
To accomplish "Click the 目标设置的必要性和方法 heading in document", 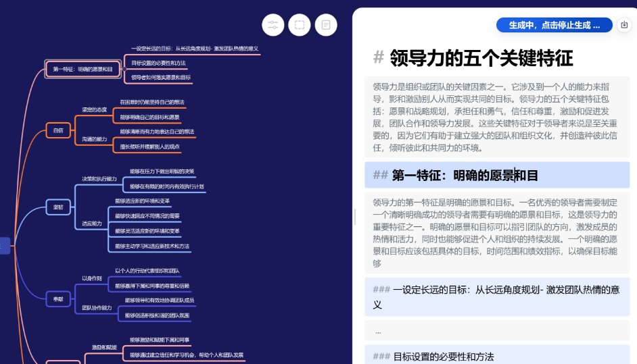I will [497, 356].
